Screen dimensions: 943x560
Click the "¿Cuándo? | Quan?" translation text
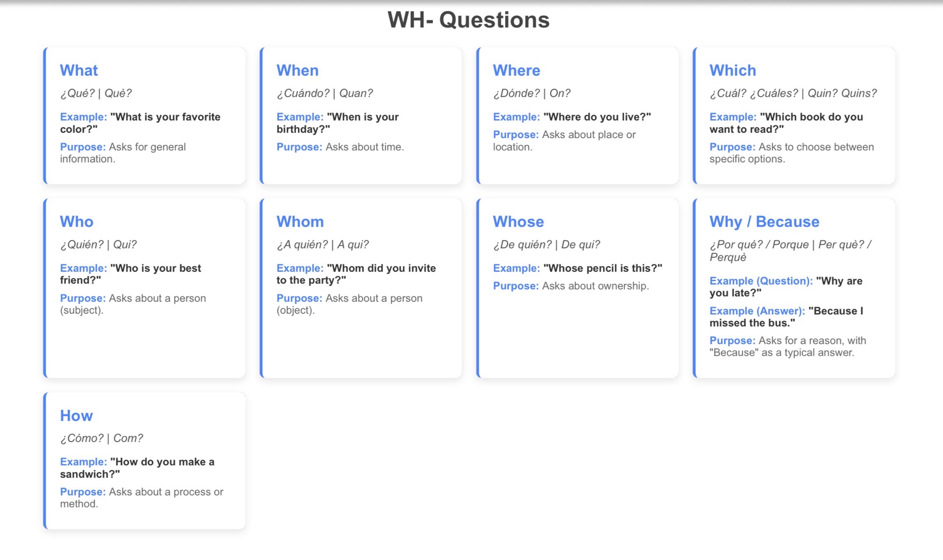click(324, 93)
